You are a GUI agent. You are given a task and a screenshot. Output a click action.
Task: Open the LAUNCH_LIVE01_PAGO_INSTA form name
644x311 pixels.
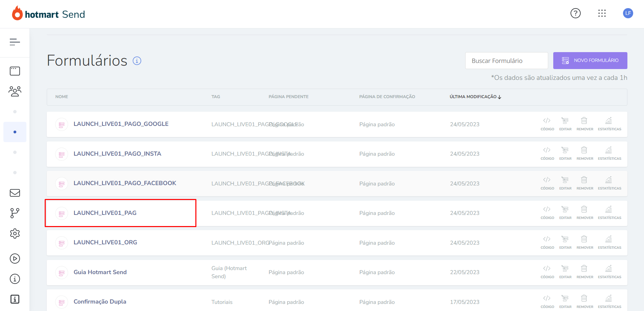click(117, 154)
